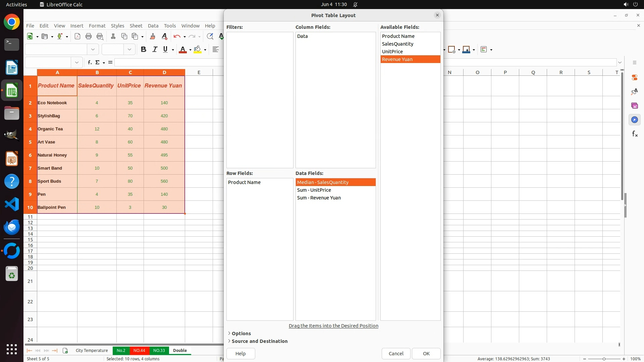Image resolution: width=644 pixels, height=362 pixels.
Task: Click OK in Pivot Table Layout
Action: pos(426,353)
